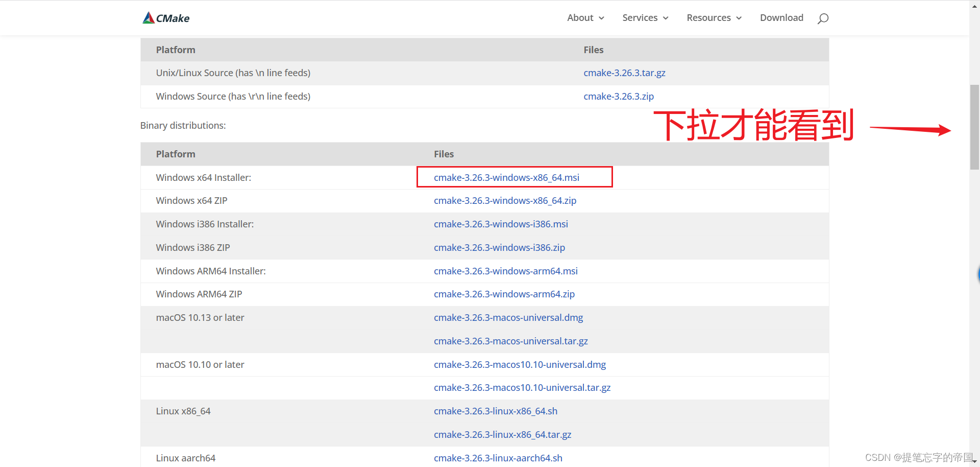The image size is (980, 467).
Task: Open the About menu
Action: point(580,18)
